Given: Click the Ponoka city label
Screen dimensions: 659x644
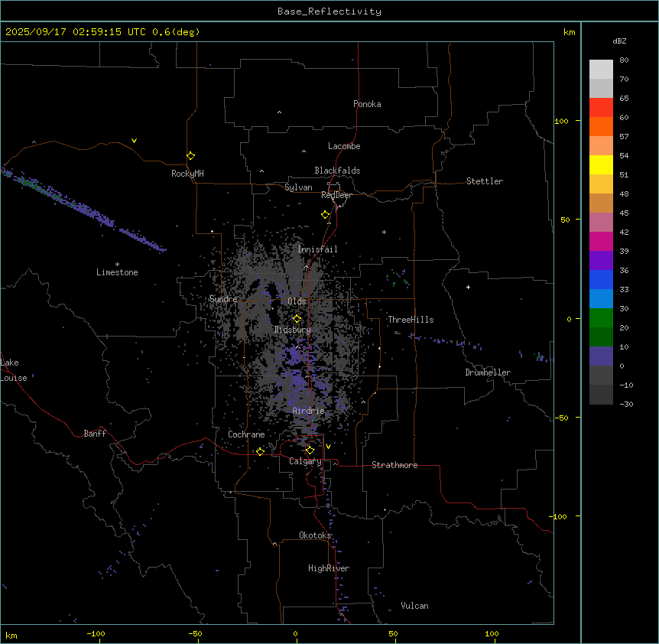Looking at the screenshot, I should click(367, 104).
